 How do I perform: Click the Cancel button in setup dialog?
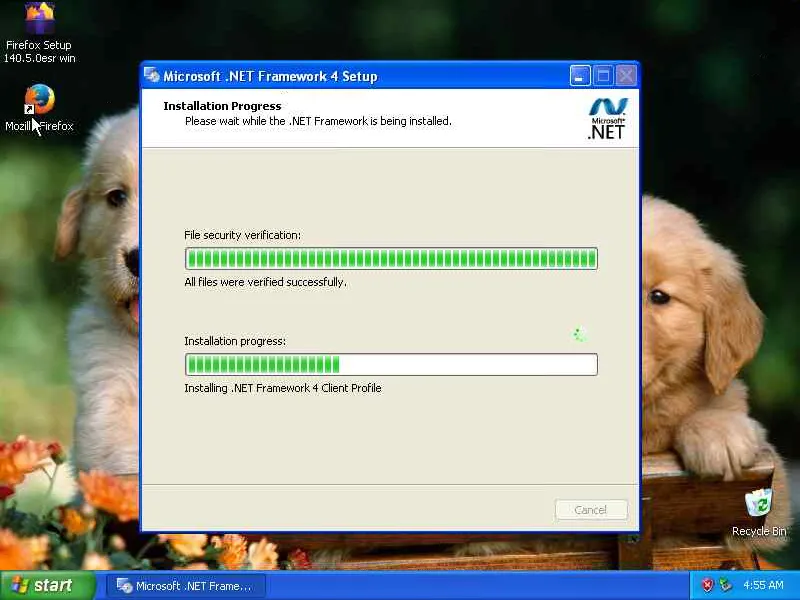point(591,510)
